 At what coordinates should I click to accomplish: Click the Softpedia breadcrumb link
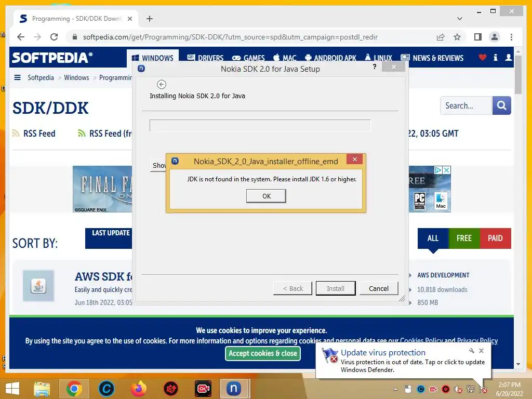point(41,77)
